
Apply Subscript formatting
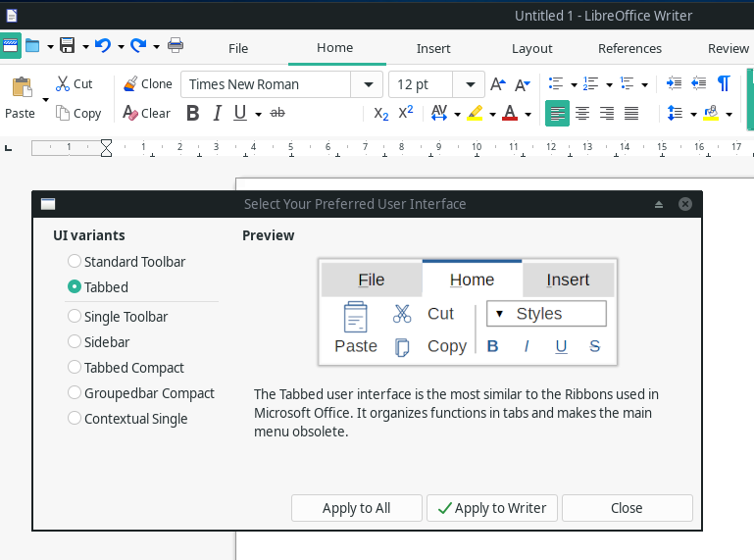(x=380, y=114)
